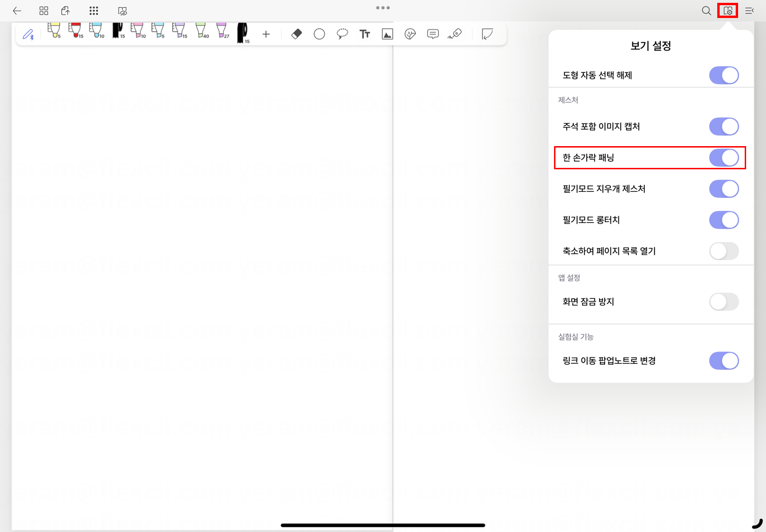The image size is (766, 532).
Task: Enable 화면 잠금 방지 toggle
Action: (x=723, y=302)
